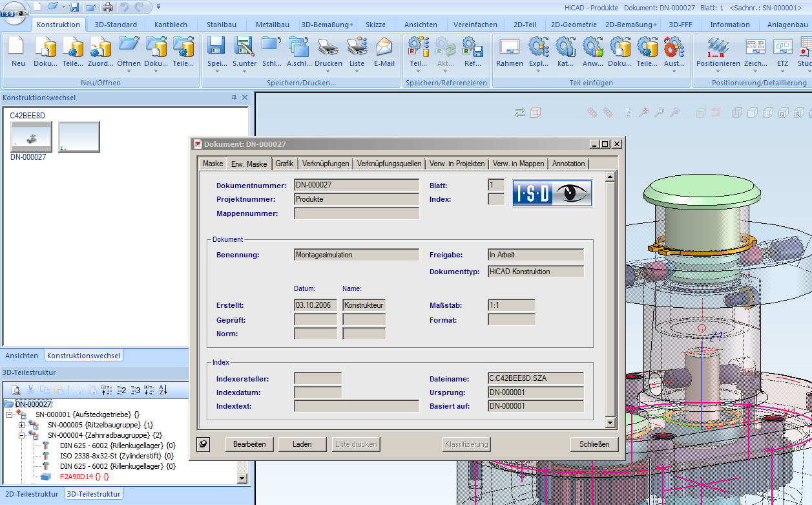Click the Drucken printer icon in ribbon
Image resolution: width=812 pixels, height=505 pixels.
tap(328, 48)
